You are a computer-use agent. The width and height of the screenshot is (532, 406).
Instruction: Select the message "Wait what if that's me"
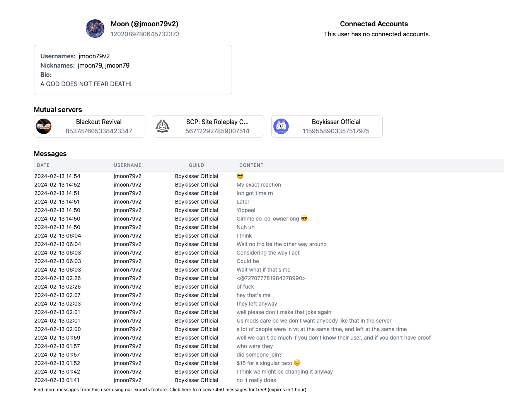[263, 270]
